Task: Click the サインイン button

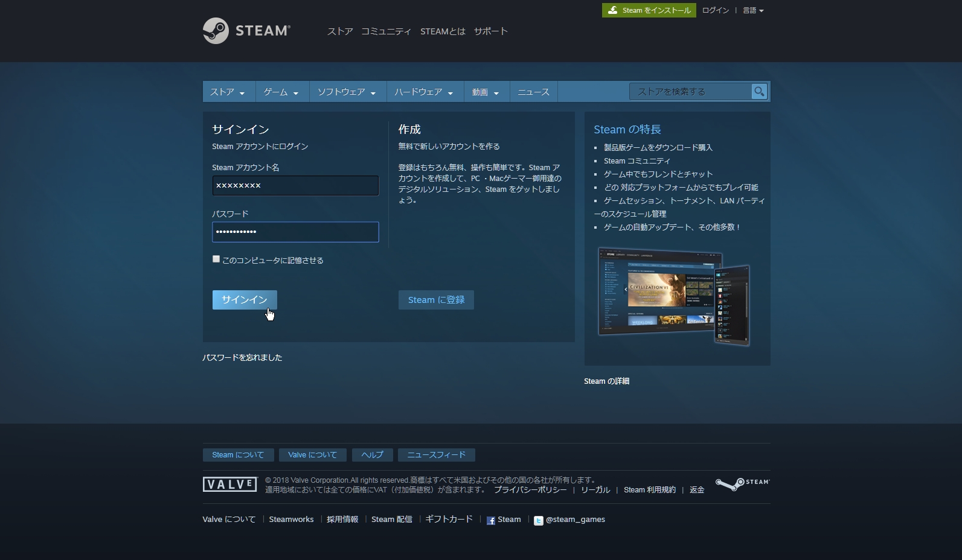Action: 245,300
